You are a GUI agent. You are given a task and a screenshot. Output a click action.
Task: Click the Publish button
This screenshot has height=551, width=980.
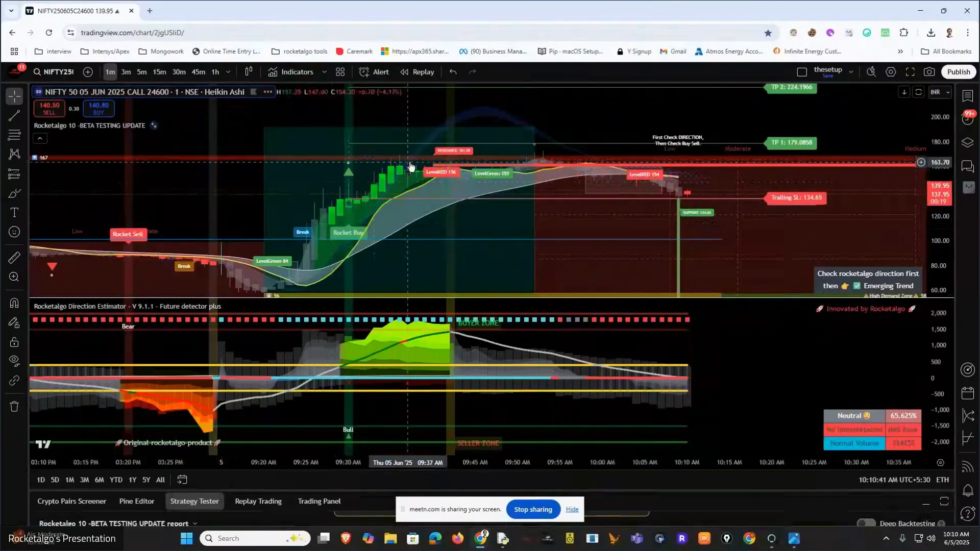[958, 72]
